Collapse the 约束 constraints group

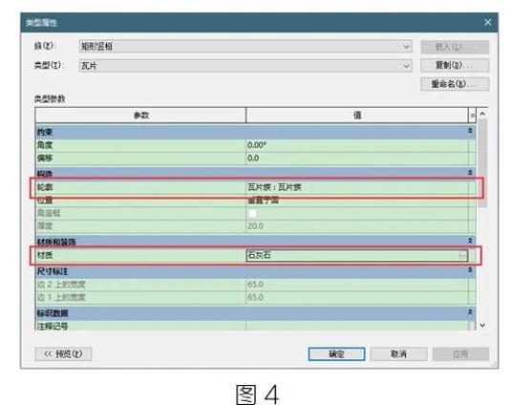point(470,131)
